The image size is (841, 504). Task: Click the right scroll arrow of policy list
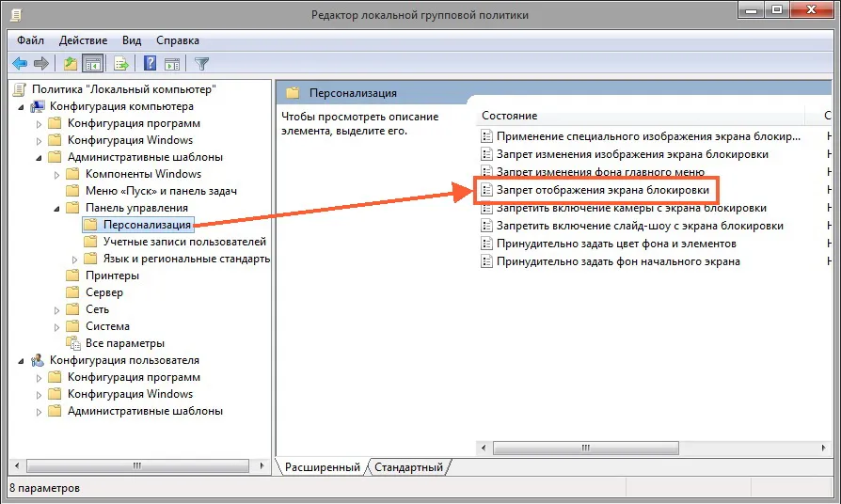pyautogui.click(x=823, y=448)
